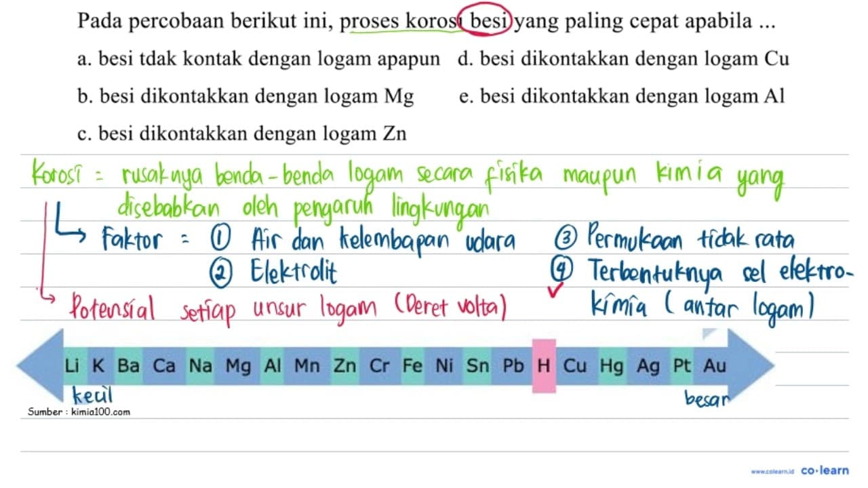Click the Mn element cell
The height and width of the screenshot is (488, 868).
click(307, 366)
